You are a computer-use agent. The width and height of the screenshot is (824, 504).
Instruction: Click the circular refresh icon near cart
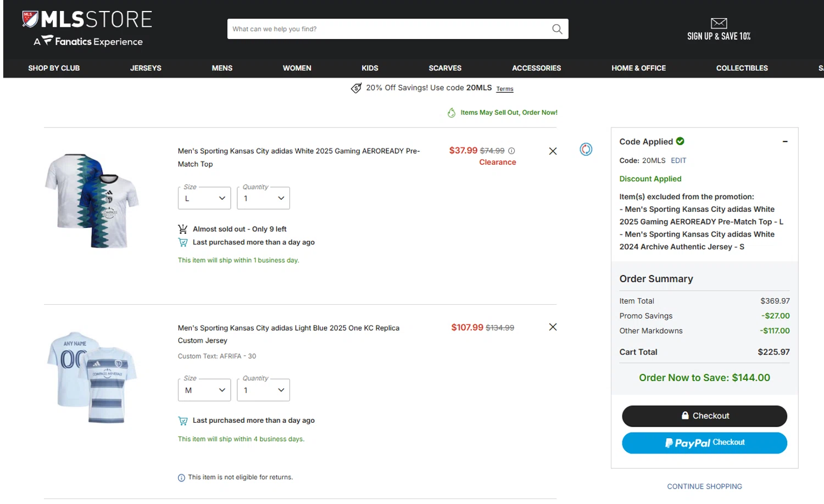coord(586,149)
